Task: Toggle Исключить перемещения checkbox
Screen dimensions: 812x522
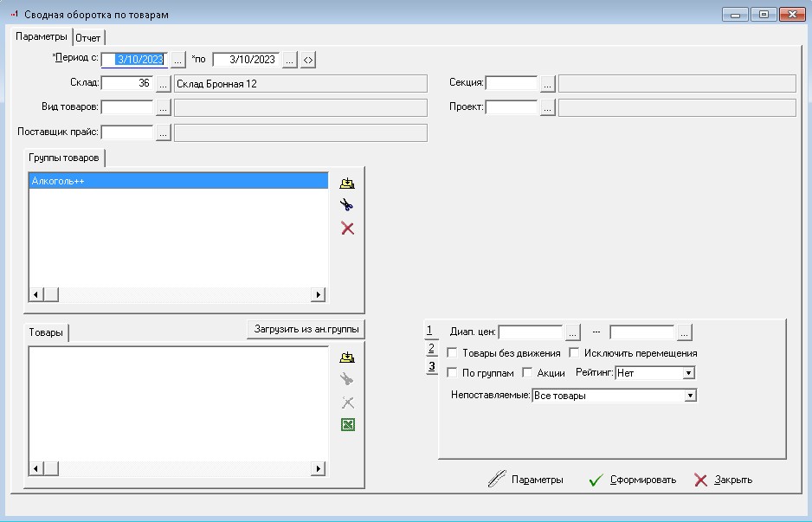Action: pos(574,353)
